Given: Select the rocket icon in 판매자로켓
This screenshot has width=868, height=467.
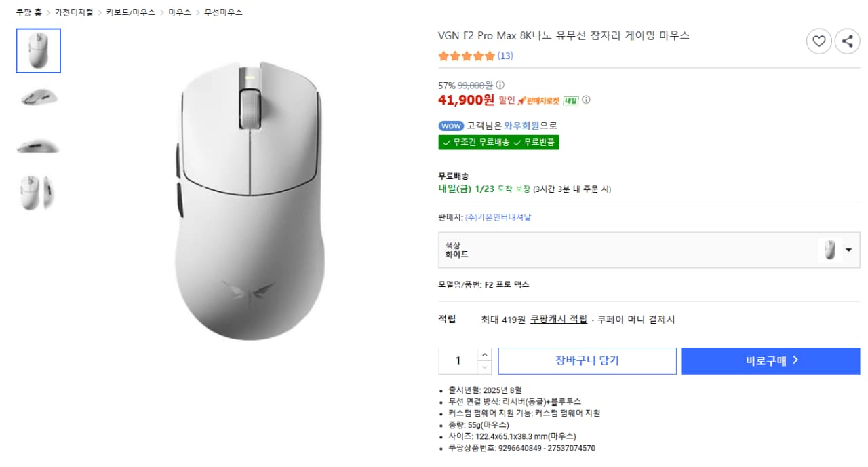Looking at the screenshot, I should [522, 100].
